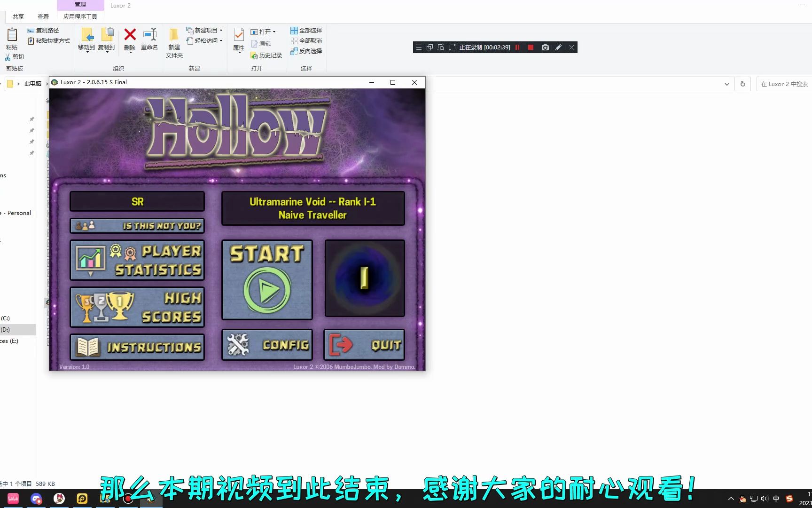Click the Explorer refresh button

(743, 84)
